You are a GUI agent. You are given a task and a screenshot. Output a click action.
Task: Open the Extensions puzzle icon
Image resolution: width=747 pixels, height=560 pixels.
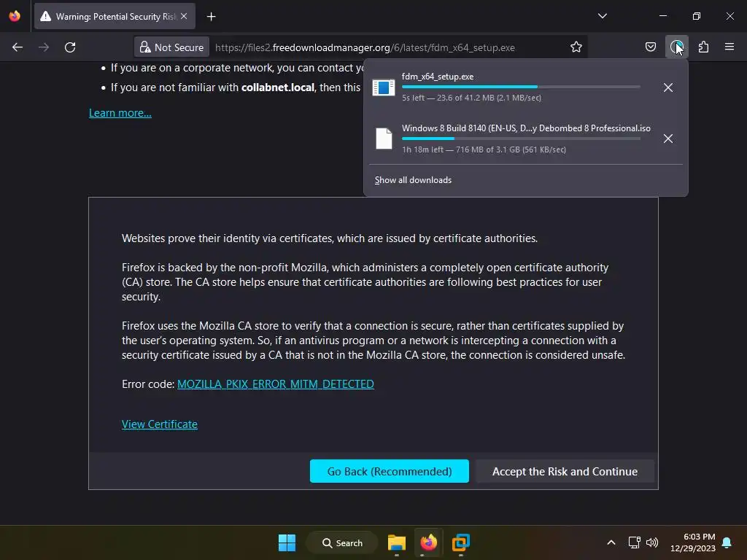click(703, 47)
